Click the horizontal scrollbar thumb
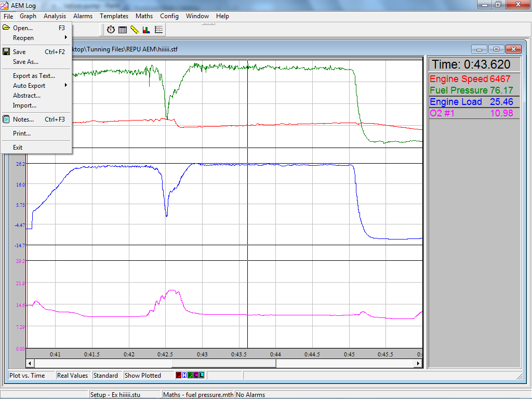Viewport: 532px width, 399px height. click(x=224, y=363)
